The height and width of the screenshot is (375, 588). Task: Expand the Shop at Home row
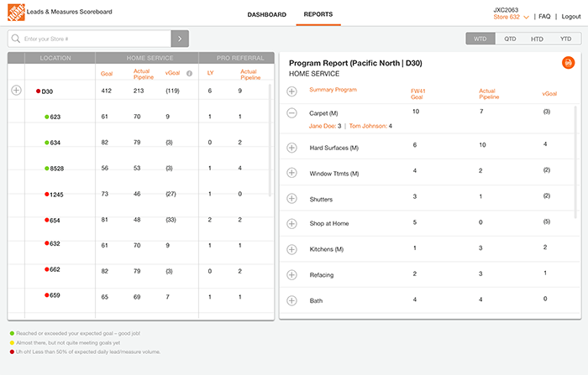(291, 224)
